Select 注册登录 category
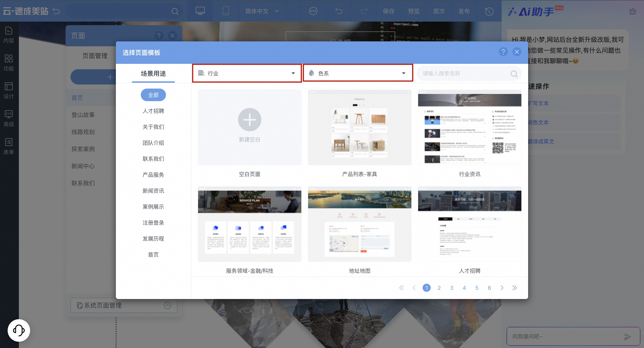 tap(153, 223)
